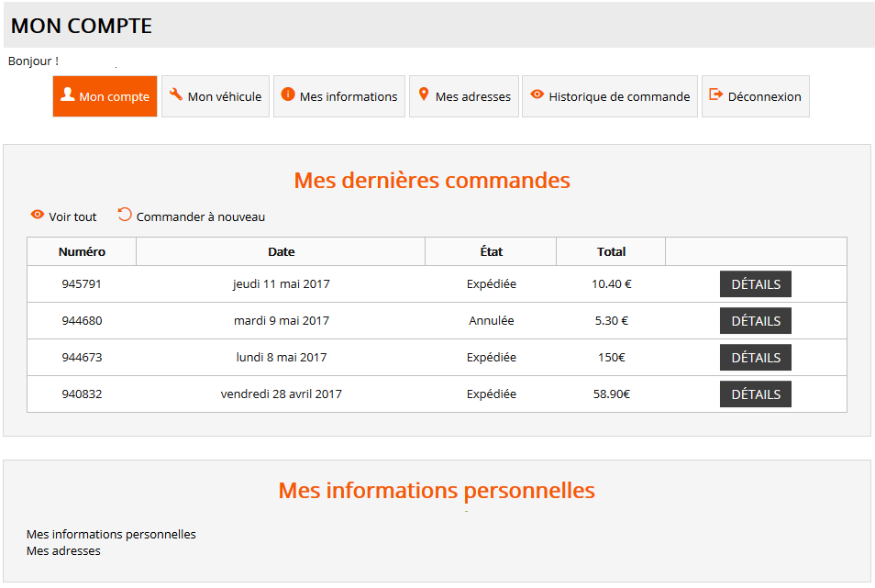Follow the Voir tout link
The width and height of the screenshot is (875, 588).
coord(72,217)
